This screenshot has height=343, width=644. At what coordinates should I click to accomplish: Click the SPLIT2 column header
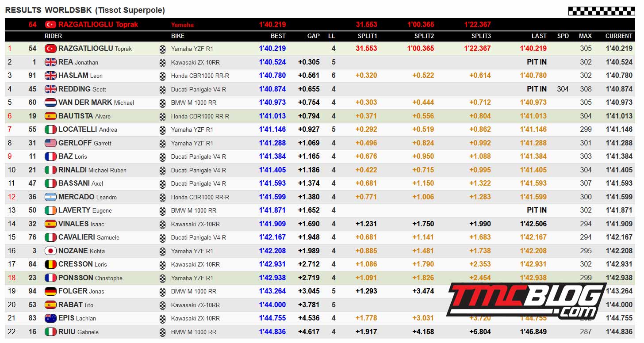[424, 36]
